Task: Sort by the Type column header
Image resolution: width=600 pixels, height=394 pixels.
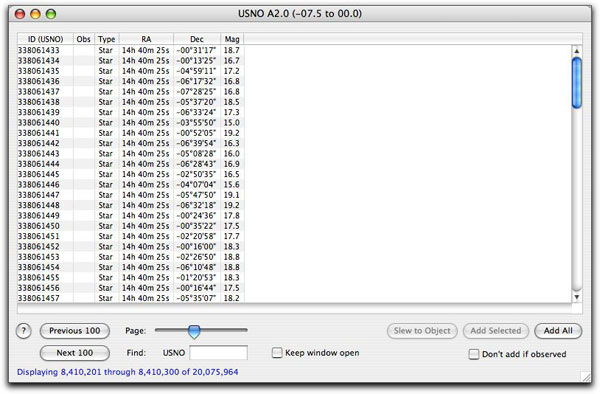Action: click(107, 39)
